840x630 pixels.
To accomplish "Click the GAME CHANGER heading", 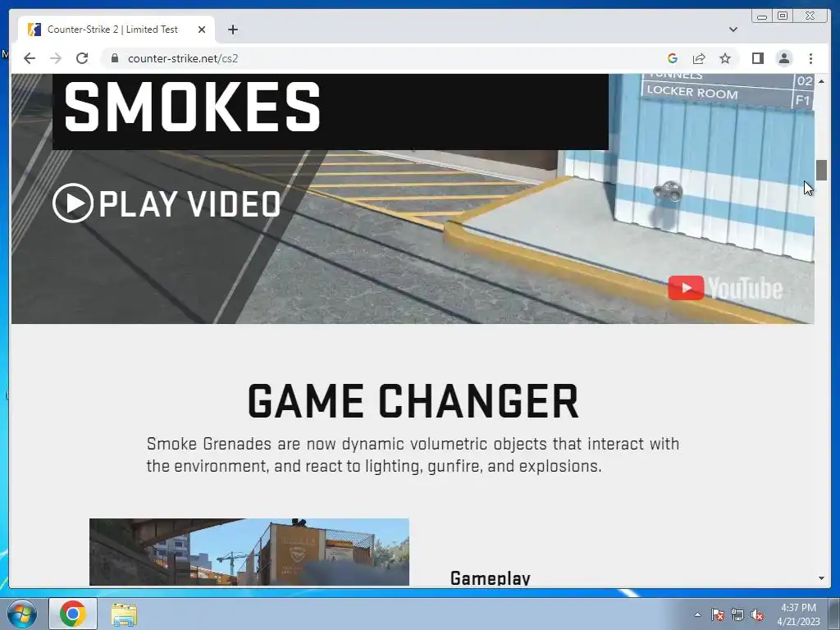I will (413, 400).
